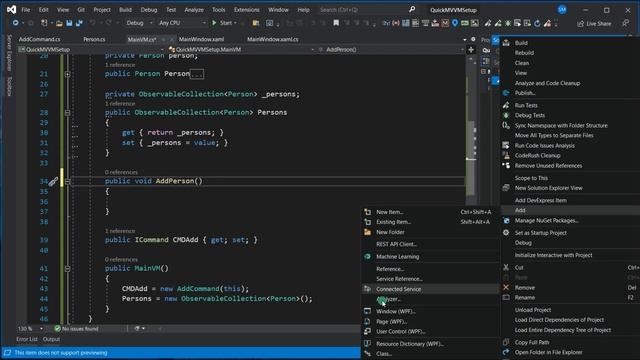Open the feedback person icon
This screenshot has width=640, height=360.
coord(625,23)
